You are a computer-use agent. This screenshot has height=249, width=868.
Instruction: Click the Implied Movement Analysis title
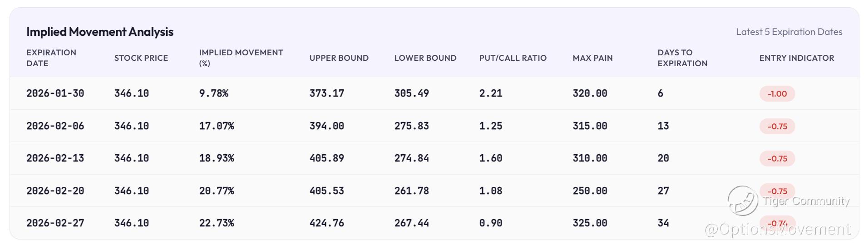[100, 32]
